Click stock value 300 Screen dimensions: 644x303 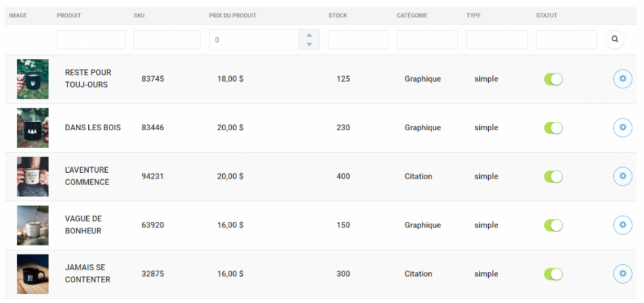coord(343,274)
